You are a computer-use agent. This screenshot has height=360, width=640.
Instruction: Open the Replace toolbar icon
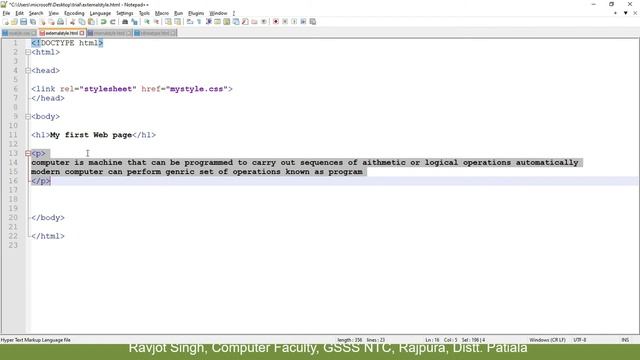click(x=134, y=22)
